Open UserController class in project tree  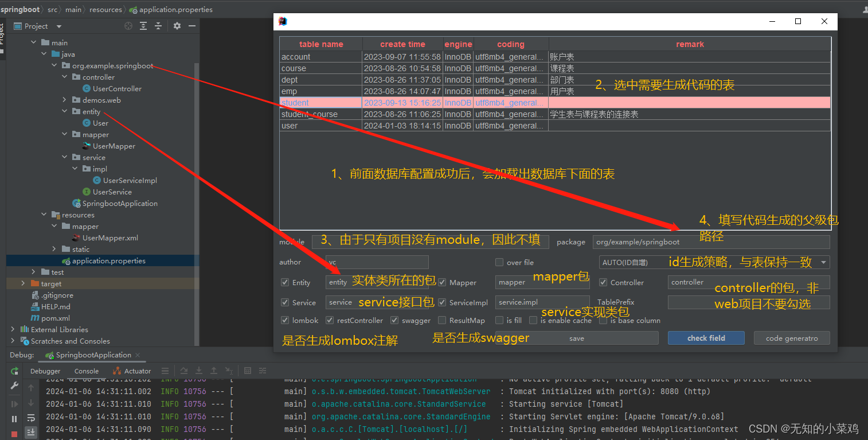click(x=117, y=89)
